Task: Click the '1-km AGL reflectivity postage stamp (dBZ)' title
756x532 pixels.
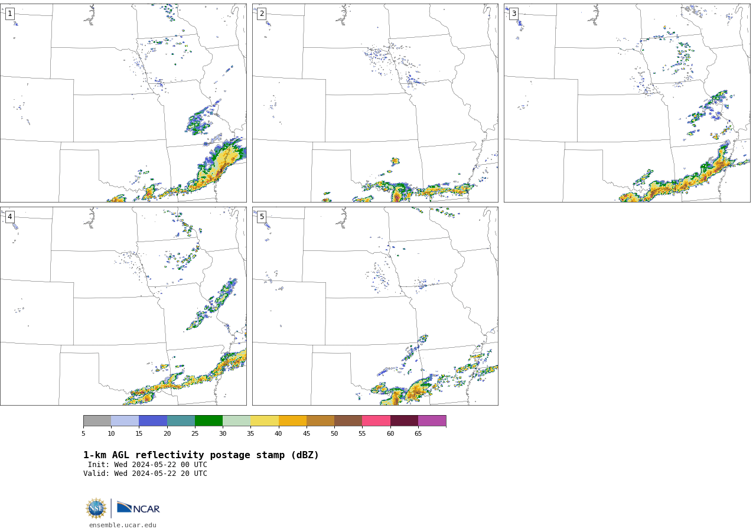Action: [x=201, y=455]
